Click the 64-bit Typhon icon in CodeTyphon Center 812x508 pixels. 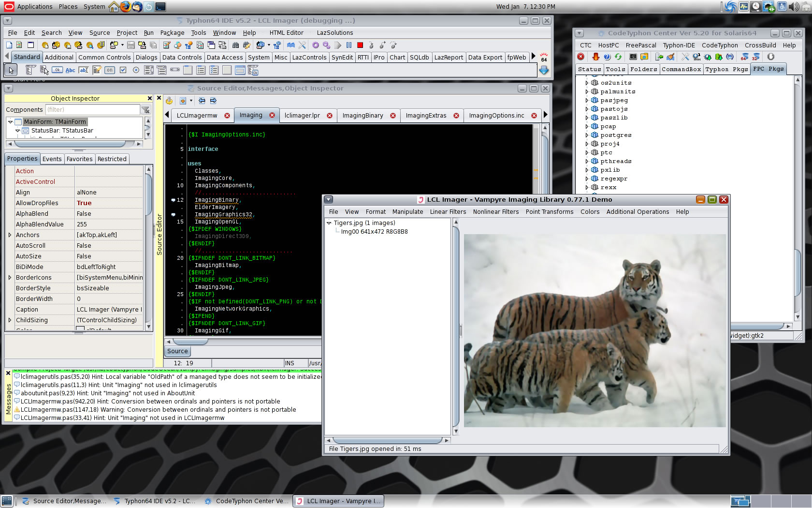pos(745,57)
